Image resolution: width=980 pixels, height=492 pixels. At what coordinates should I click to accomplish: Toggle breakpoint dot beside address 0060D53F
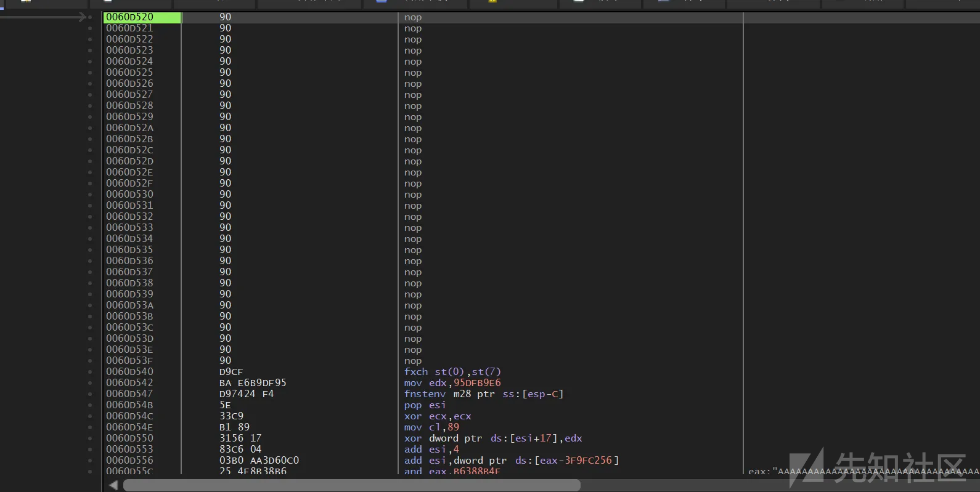point(90,361)
